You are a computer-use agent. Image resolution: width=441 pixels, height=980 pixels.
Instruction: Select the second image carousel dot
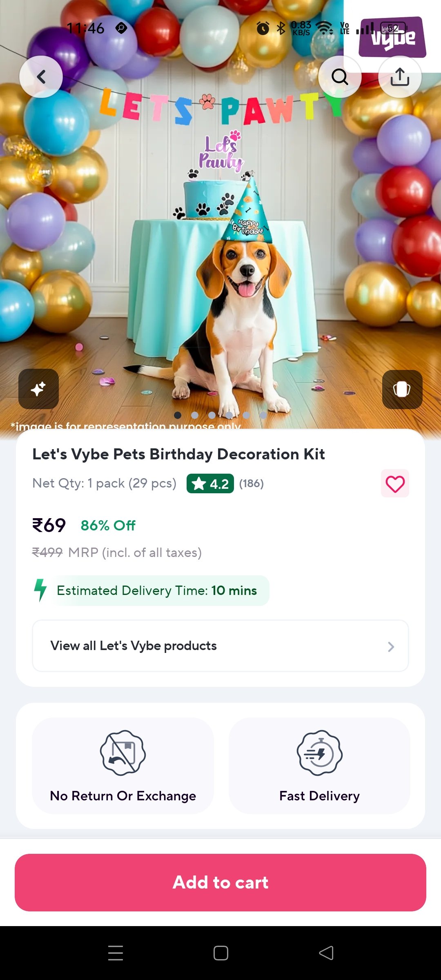(195, 415)
